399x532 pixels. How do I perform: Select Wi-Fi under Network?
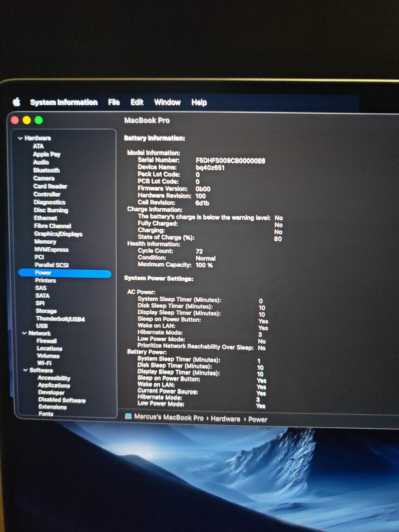click(44, 363)
